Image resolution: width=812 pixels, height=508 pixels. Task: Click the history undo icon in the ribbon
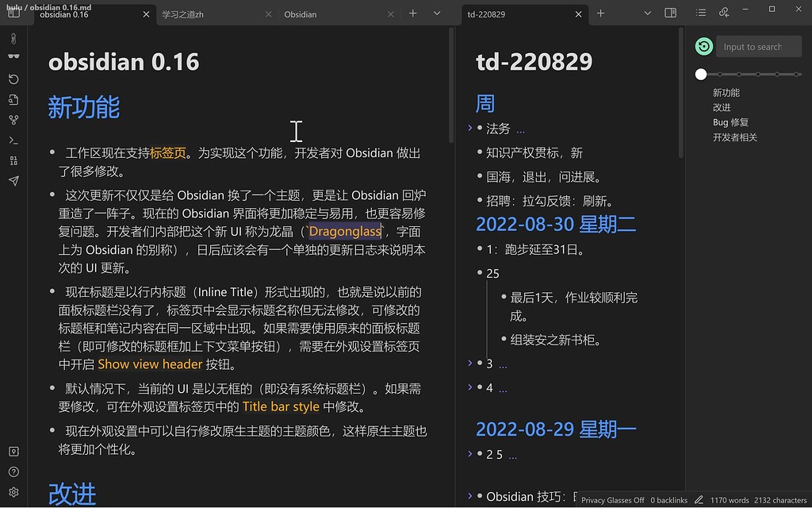coord(13,79)
